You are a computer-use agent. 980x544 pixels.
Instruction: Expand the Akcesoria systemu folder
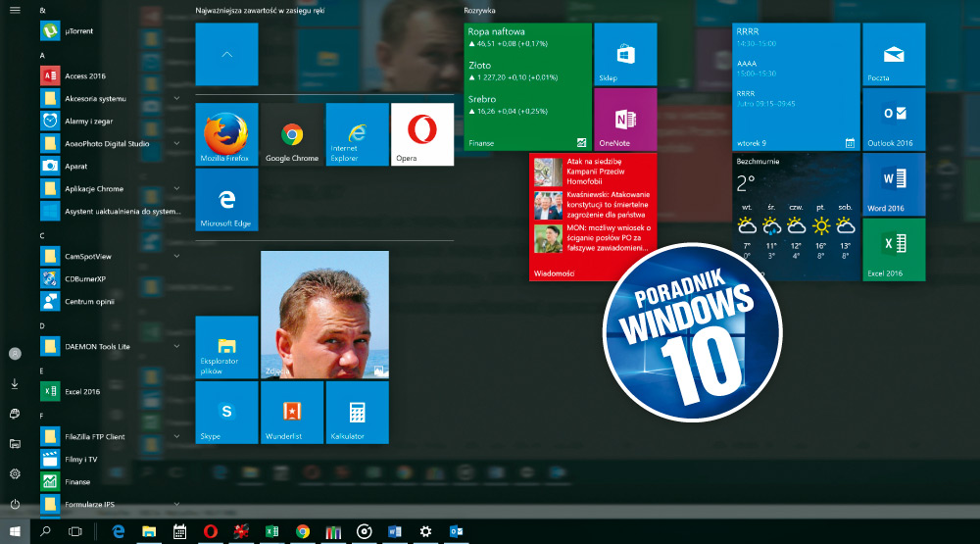pyautogui.click(x=176, y=98)
